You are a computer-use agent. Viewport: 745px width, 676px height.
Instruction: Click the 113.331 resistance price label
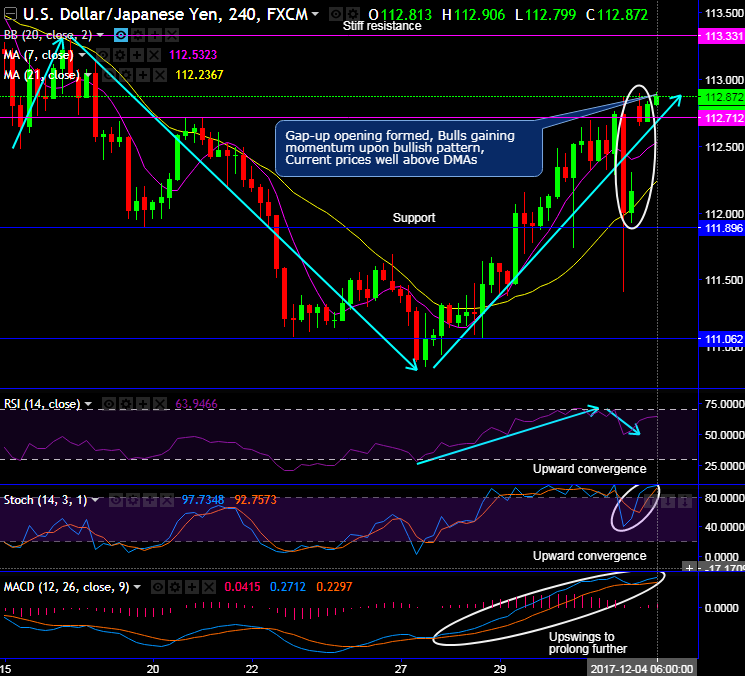coord(720,35)
